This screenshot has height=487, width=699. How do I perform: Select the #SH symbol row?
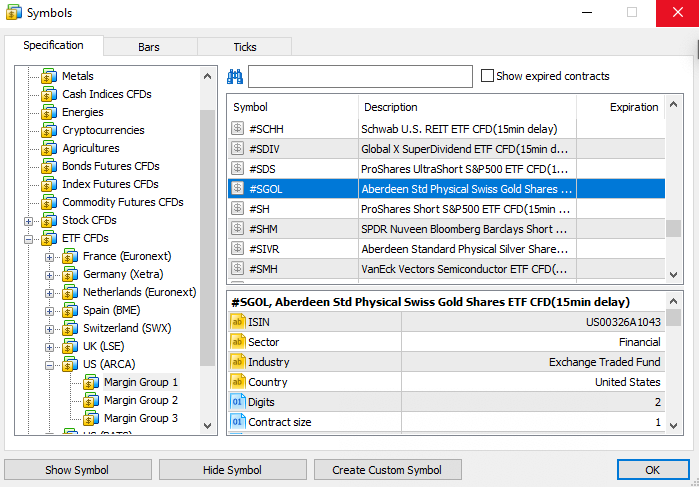446,209
